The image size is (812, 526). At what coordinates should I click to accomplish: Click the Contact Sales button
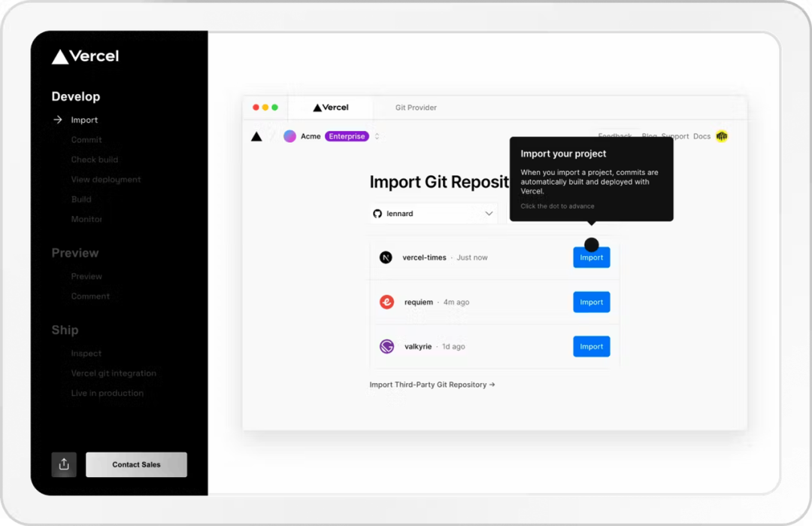(x=136, y=464)
